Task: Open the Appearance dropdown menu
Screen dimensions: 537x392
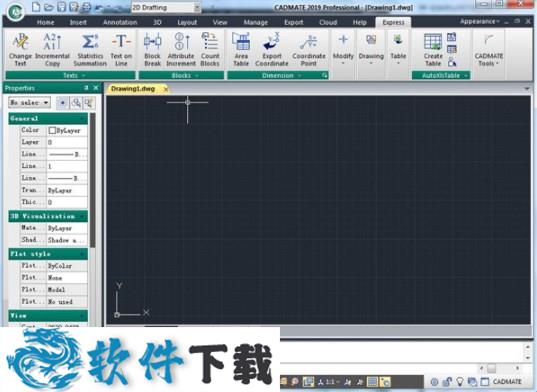Action: point(479,22)
